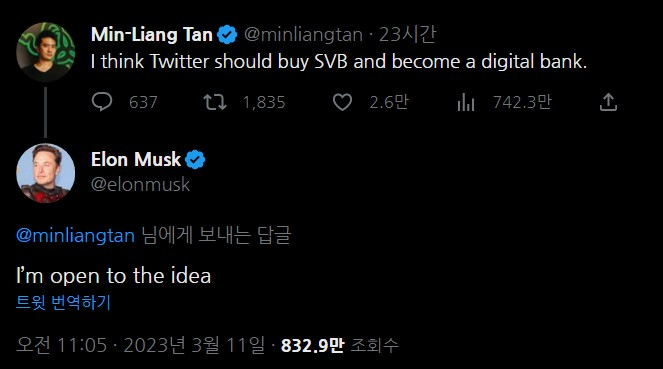Click blue @minliangtan reply mention
Viewport: 663px width, 369px height.
click(x=75, y=235)
